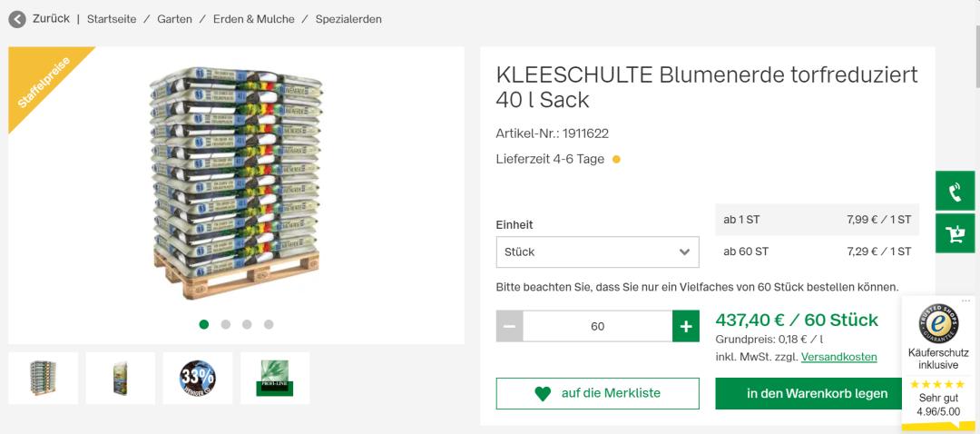Viewport: 980px width, 434px height.
Task: Increase quantity with the plus button
Action: 685,327
